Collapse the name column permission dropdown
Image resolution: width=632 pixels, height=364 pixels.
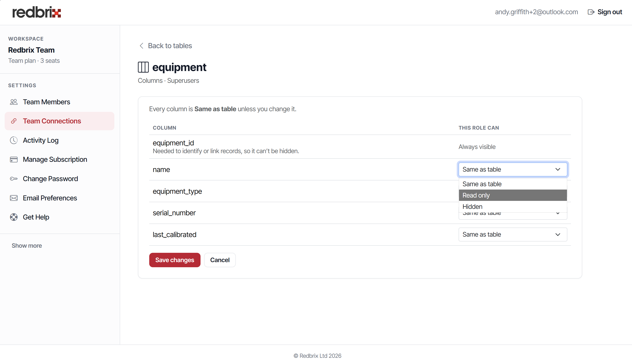pos(513,170)
